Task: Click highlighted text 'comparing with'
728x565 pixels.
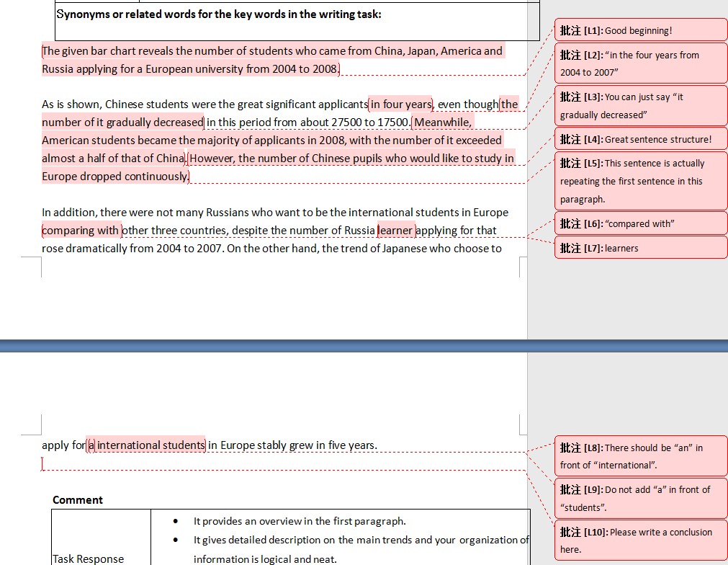Action: tap(81, 231)
